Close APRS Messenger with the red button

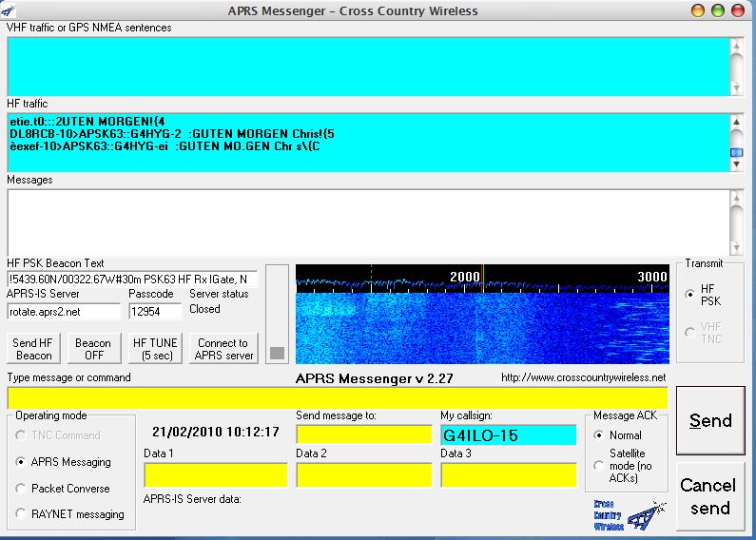(x=738, y=10)
